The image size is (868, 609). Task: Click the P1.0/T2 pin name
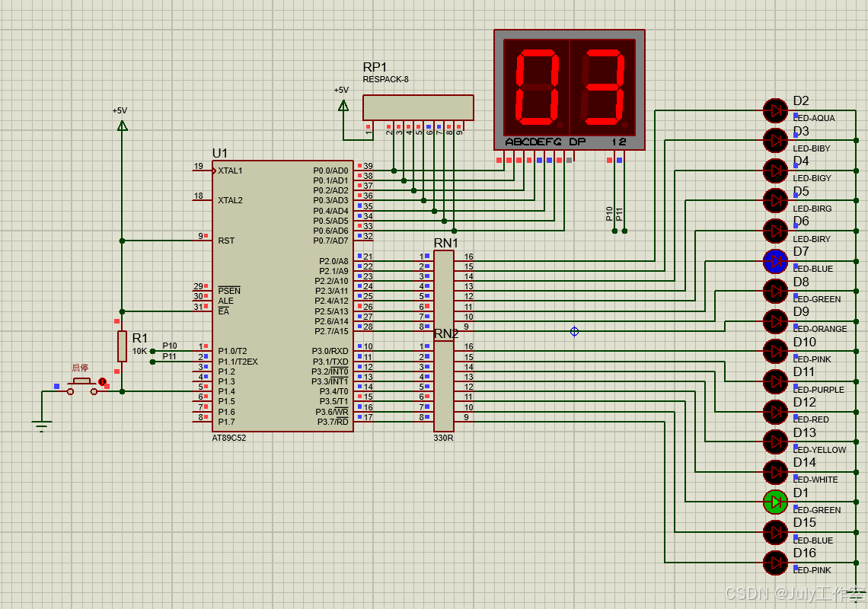point(232,351)
